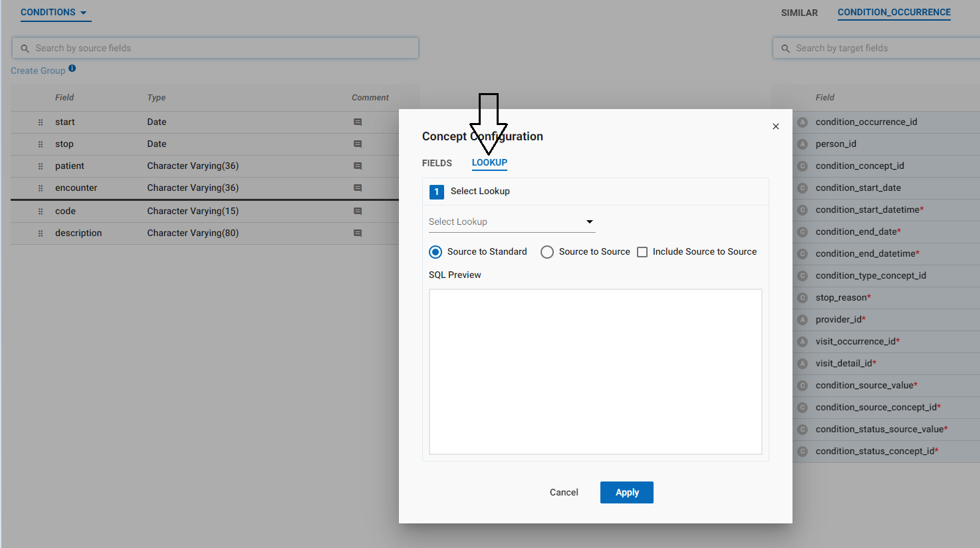This screenshot has width=980, height=548.
Task: Select the Source to Source radio button
Action: click(x=547, y=252)
